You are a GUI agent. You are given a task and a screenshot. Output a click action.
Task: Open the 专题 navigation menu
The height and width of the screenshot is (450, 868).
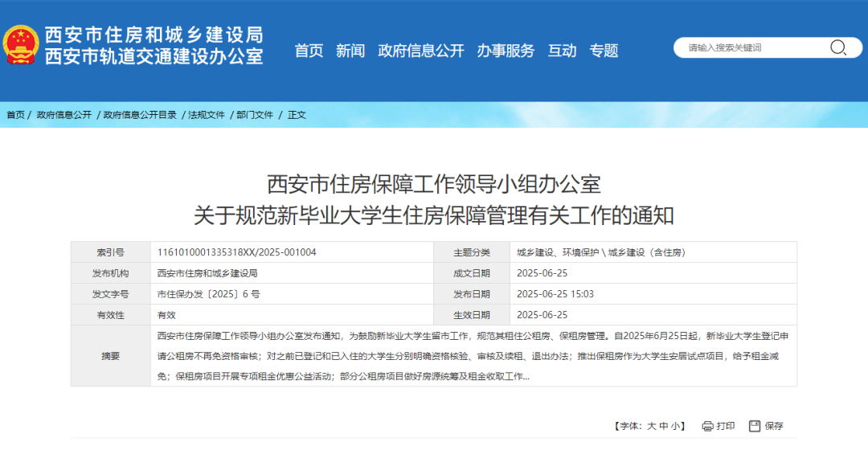point(604,51)
